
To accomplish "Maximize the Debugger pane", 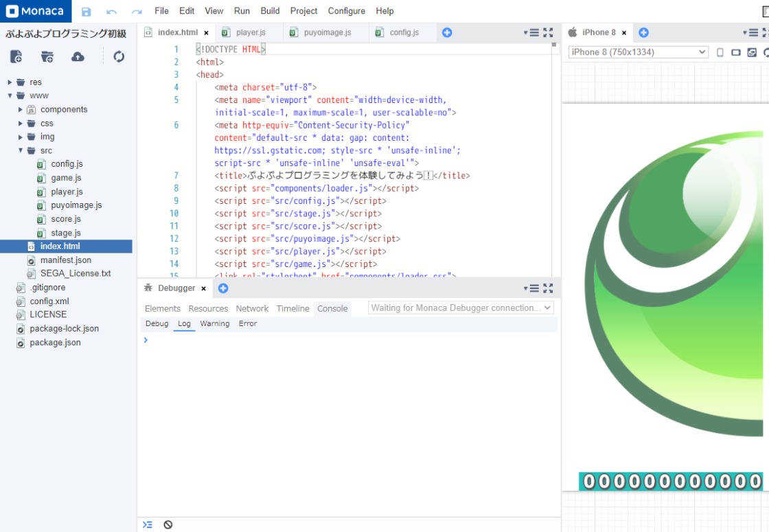I will coord(548,288).
